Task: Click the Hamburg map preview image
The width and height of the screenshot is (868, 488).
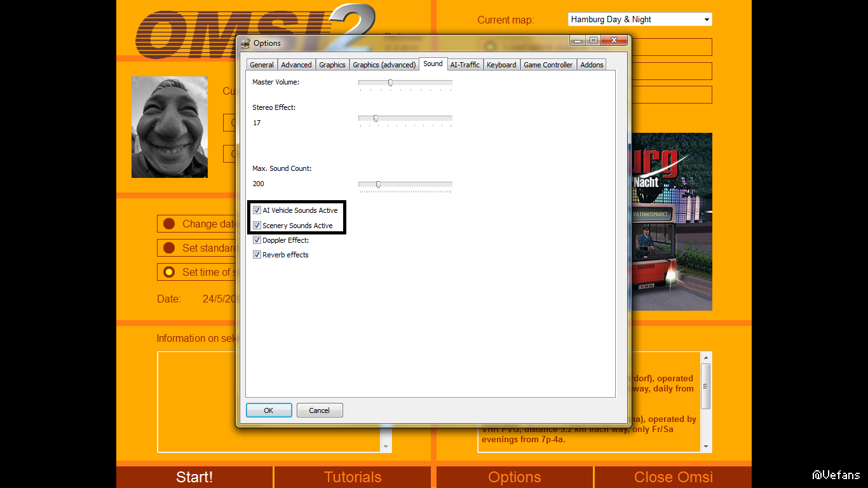Action: pyautogui.click(x=672, y=222)
